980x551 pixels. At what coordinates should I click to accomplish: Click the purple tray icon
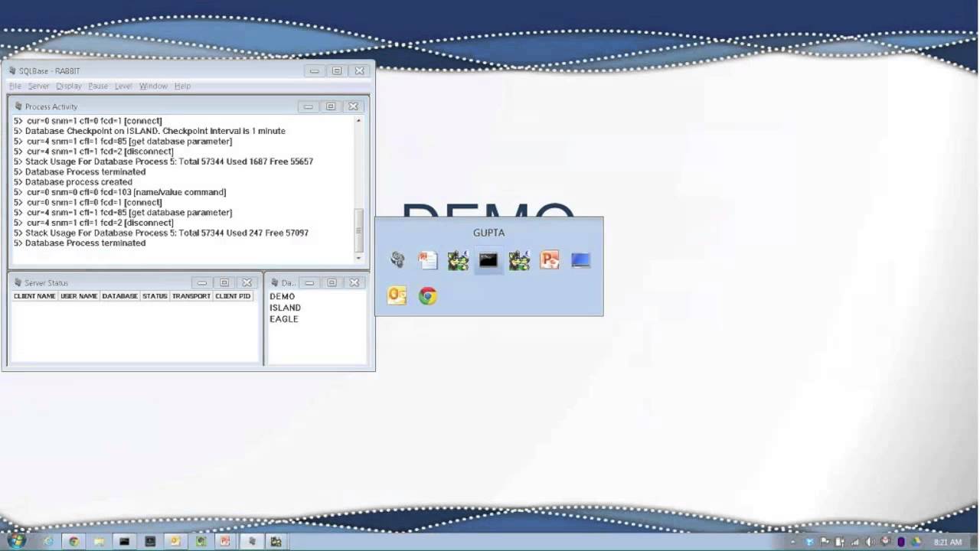point(901,542)
